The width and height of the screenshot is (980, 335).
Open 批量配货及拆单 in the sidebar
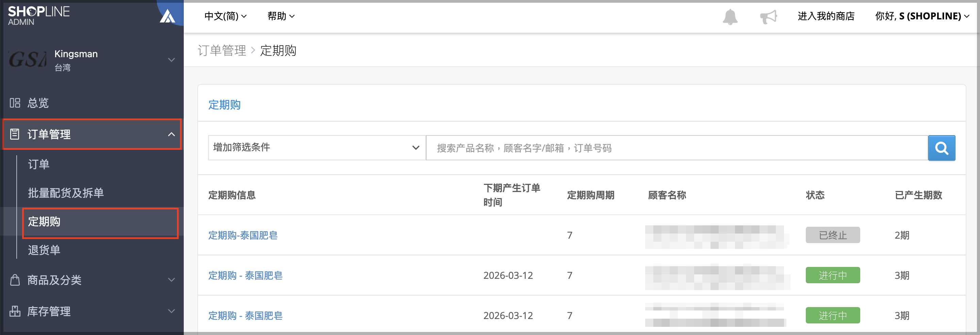(66, 193)
